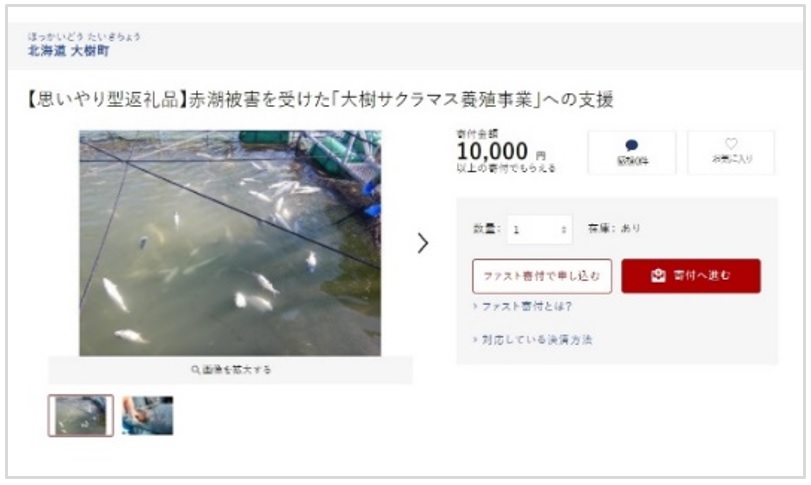Open the reviews count box
This screenshot has width=811, height=485.
pyautogui.click(x=632, y=153)
